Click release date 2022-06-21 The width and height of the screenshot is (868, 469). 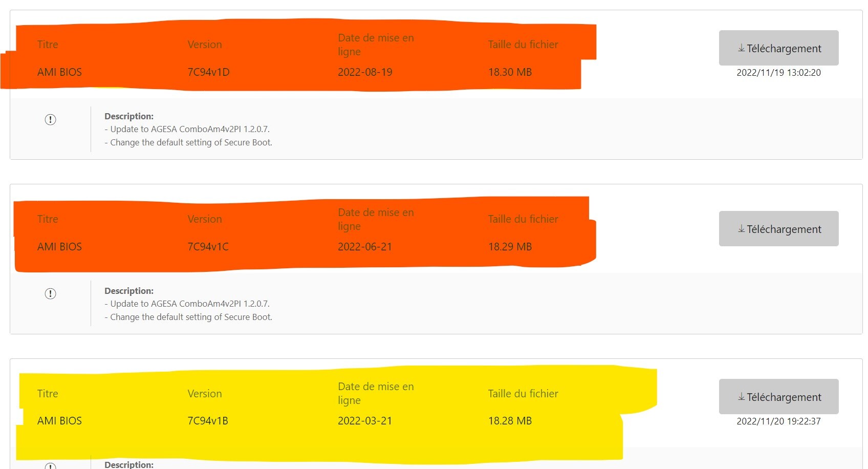click(x=365, y=247)
